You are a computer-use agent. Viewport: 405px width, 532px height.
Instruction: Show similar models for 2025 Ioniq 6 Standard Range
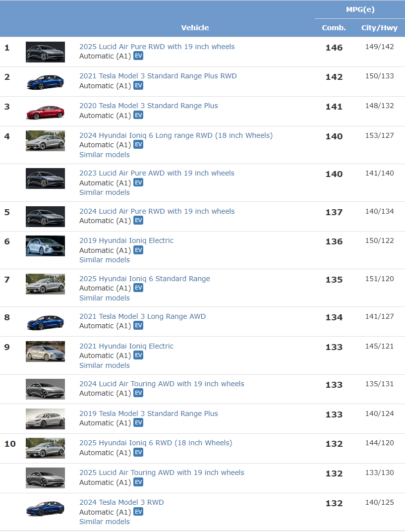click(105, 298)
